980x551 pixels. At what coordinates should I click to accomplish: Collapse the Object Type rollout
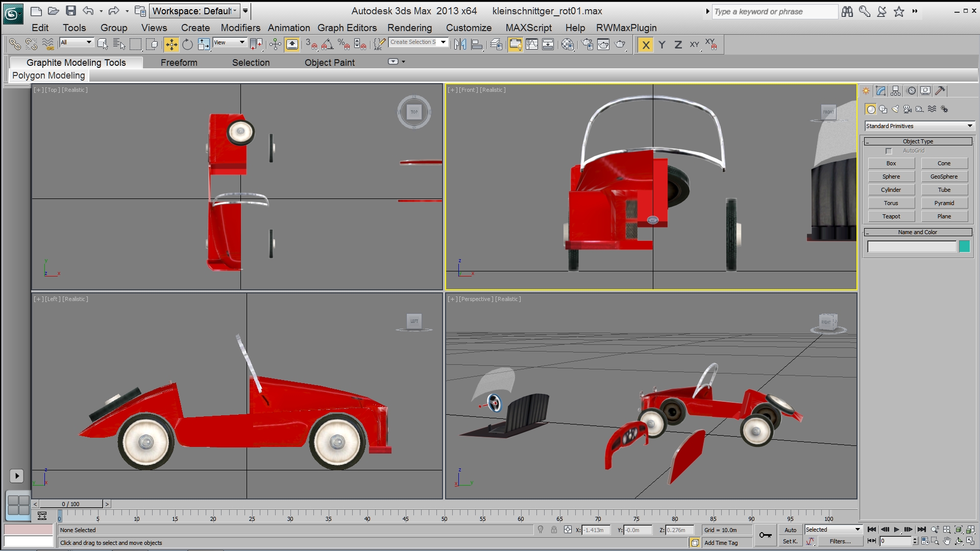point(917,141)
